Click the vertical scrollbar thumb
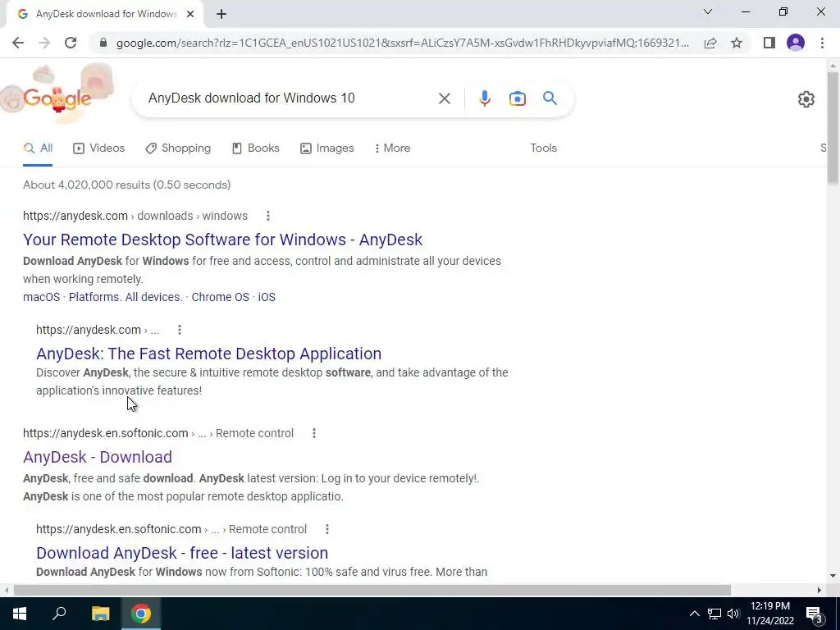Viewport: 840px width, 630px height. tap(833, 128)
